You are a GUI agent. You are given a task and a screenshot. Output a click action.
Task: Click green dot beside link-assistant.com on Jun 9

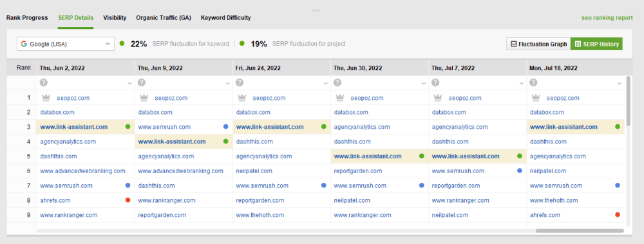point(226,141)
